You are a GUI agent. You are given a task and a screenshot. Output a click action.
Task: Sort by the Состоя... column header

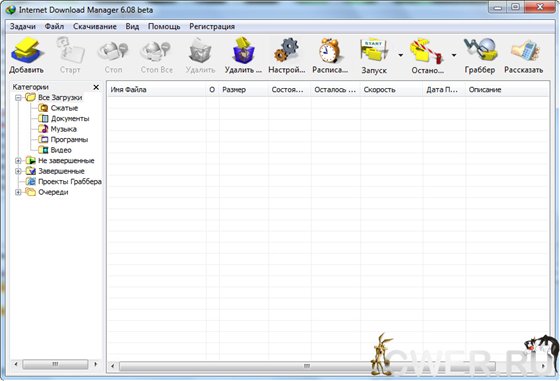(x=290, y=90)
